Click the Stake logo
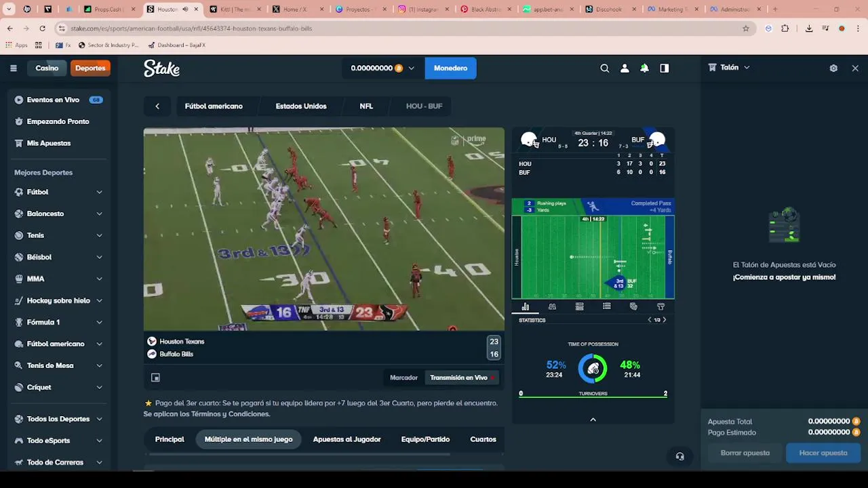868x488 pixels. click(x=161, y=68)
